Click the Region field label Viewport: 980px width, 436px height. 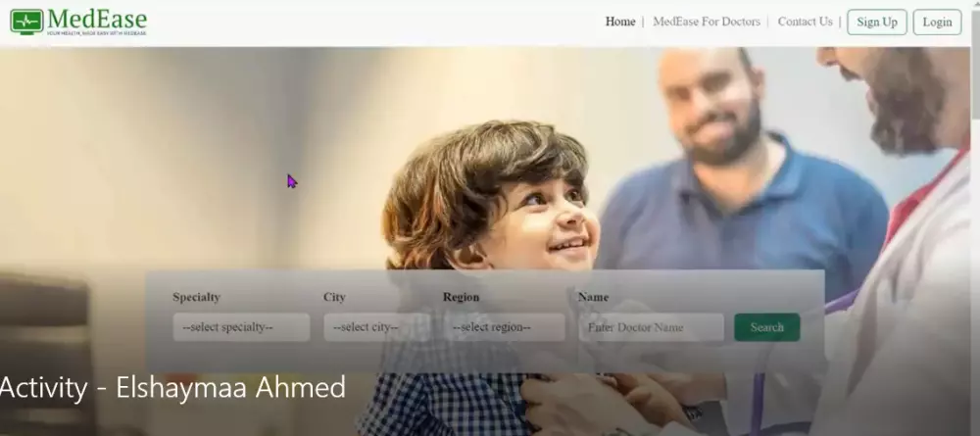click(461, 297)
